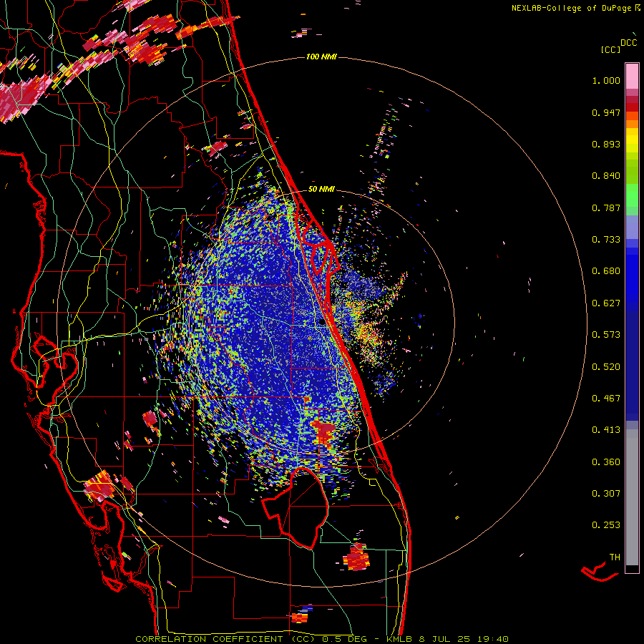Click the 100 NMI range ring label

(x=321, y=57)
